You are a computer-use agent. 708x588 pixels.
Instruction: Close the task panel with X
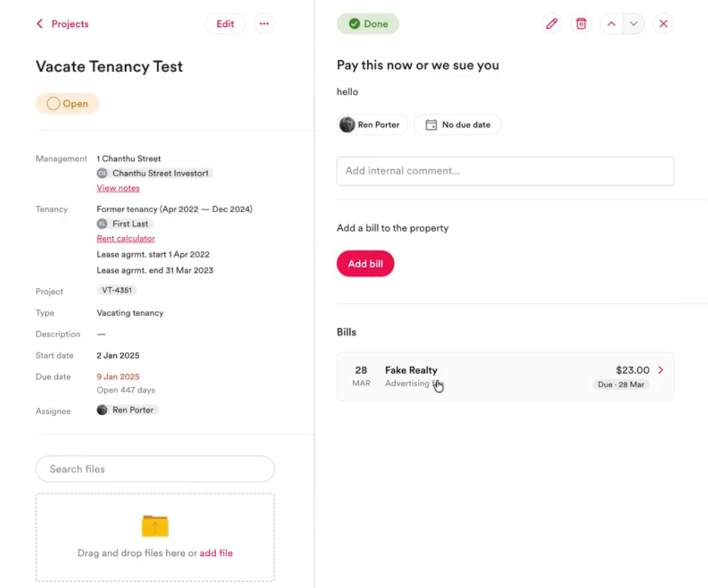pyautogui.click(x=663, y=24)
